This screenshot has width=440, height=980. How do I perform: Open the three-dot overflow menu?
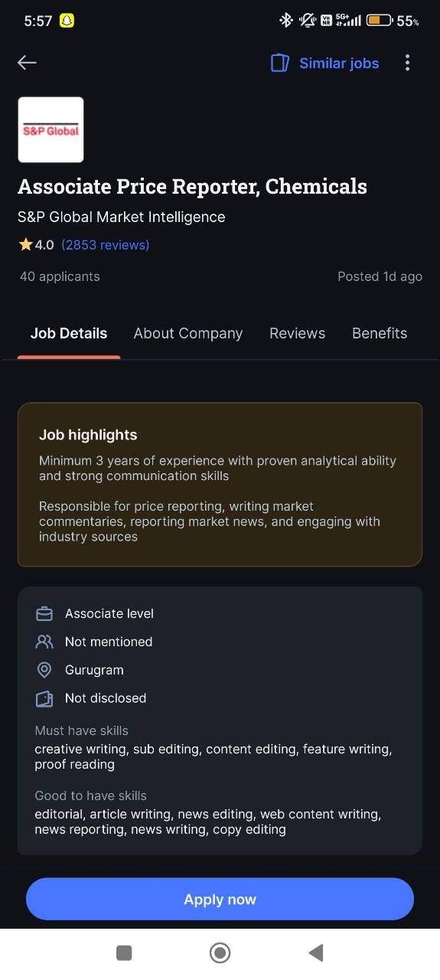coord(407,63)
